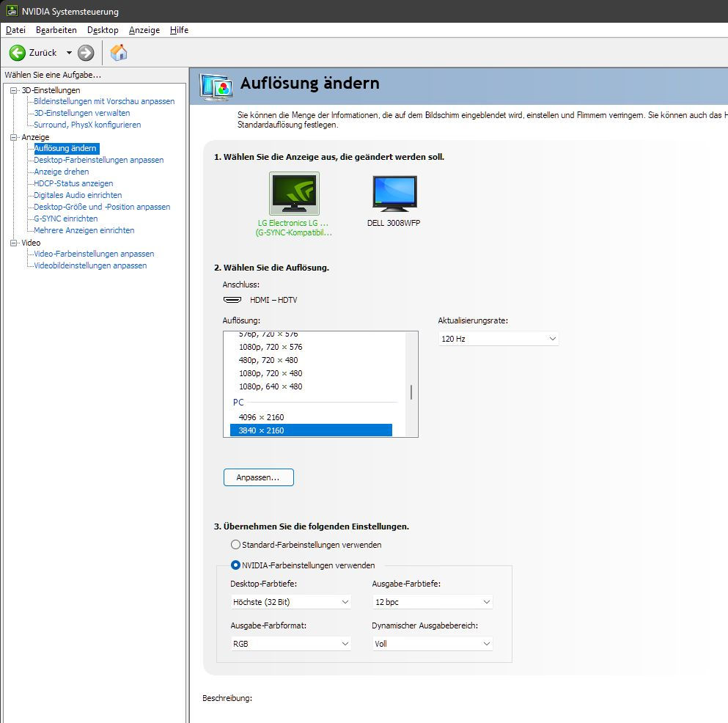
Task: Open Videobildeinstellungen anpassen
Action: (90, 265)
